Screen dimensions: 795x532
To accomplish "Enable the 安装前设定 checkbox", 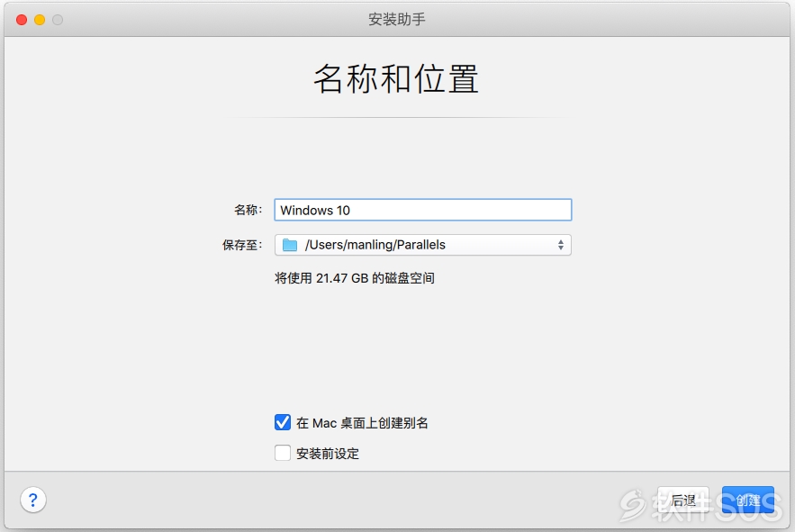I will click(283, 453).
